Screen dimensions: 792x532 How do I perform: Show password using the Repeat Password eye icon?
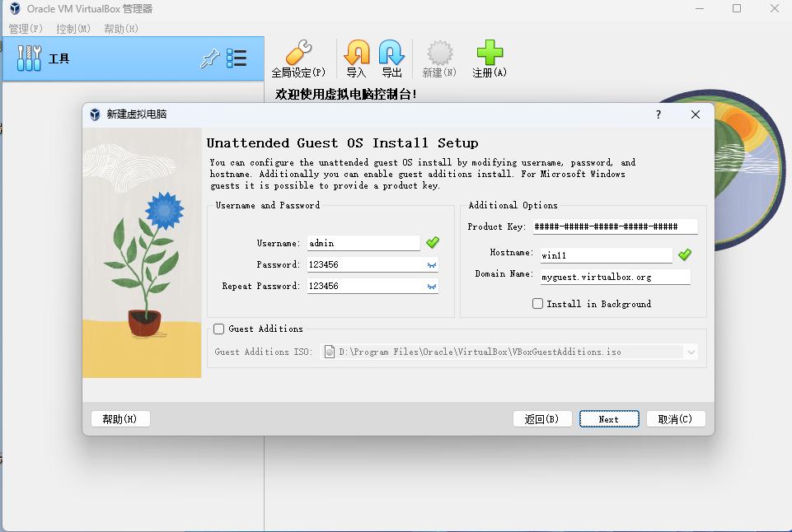(x=431, y=287)
